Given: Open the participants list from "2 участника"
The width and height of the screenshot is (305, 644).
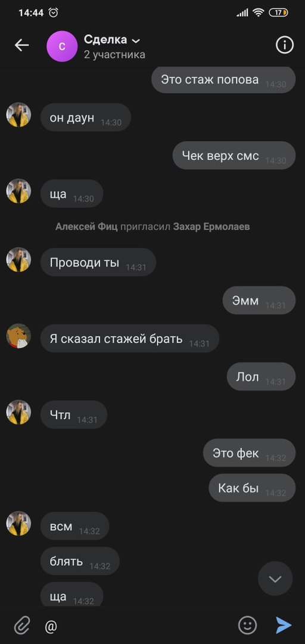Looking at the screenshot, I should 114,55.
